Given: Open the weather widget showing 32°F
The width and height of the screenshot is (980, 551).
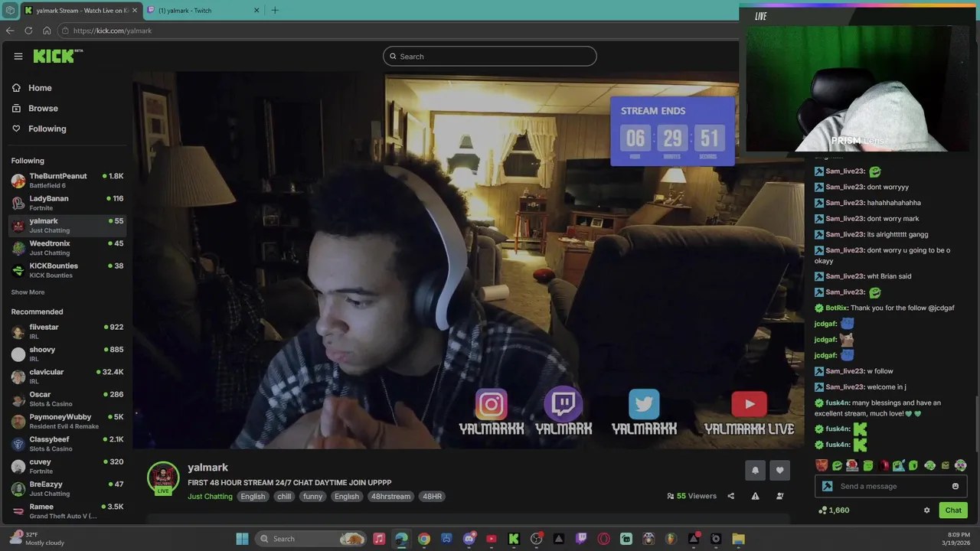Looking at the screenshot, I should click(x=37, y=539).
